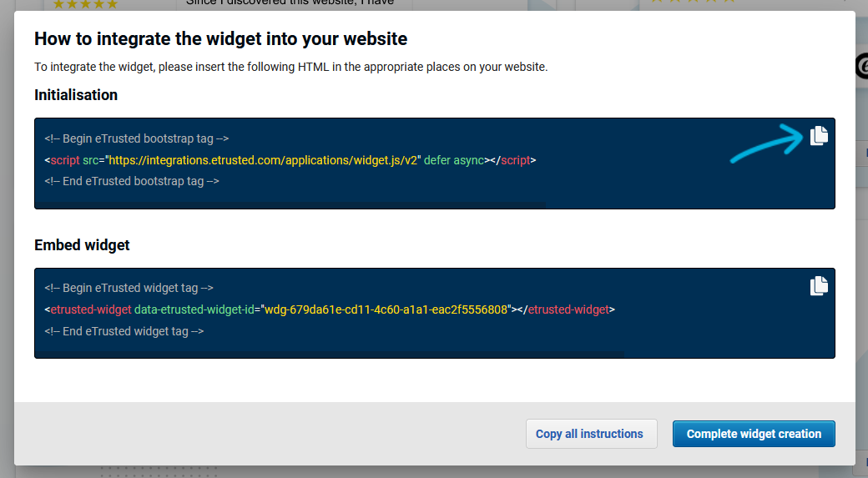Click the Copy all instructions button
Viewport: 868px width, 478px height.
pyautogui.click(x=591, y=434)
